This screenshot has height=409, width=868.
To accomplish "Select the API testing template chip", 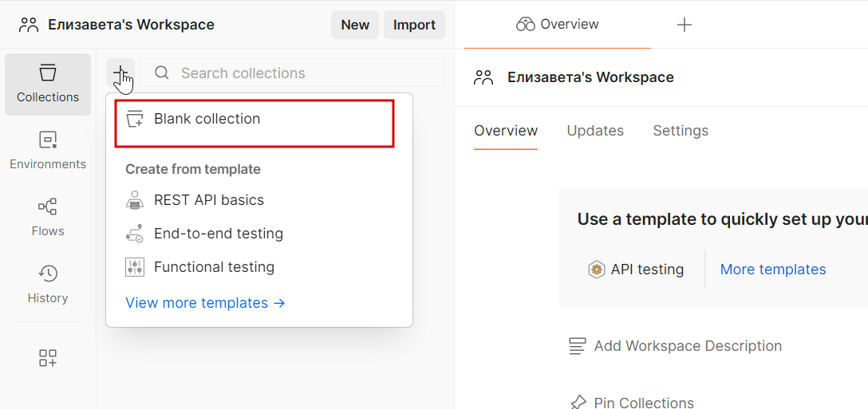I will click(636, 269).
